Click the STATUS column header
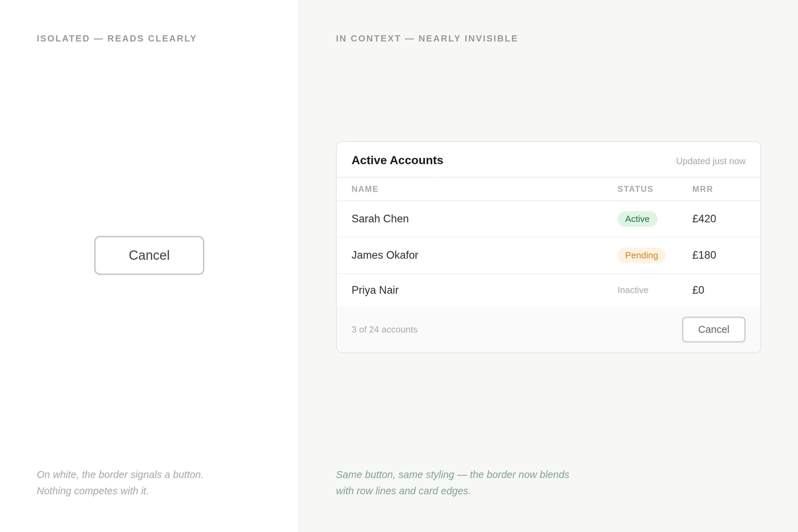 [x=635, y=189]
